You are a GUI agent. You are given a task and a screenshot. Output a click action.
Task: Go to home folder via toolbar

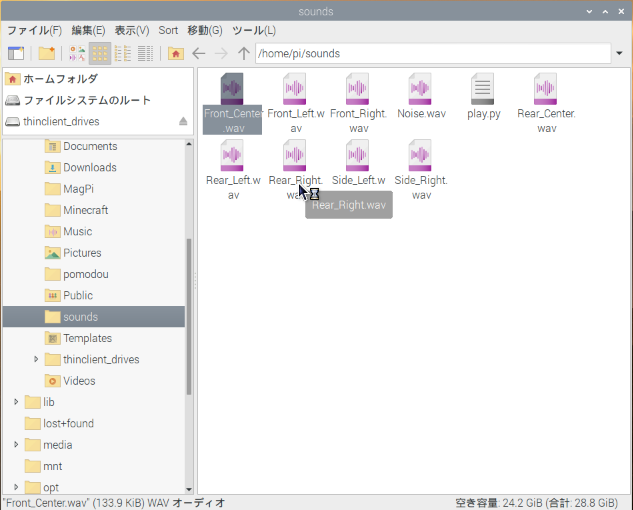176,53
